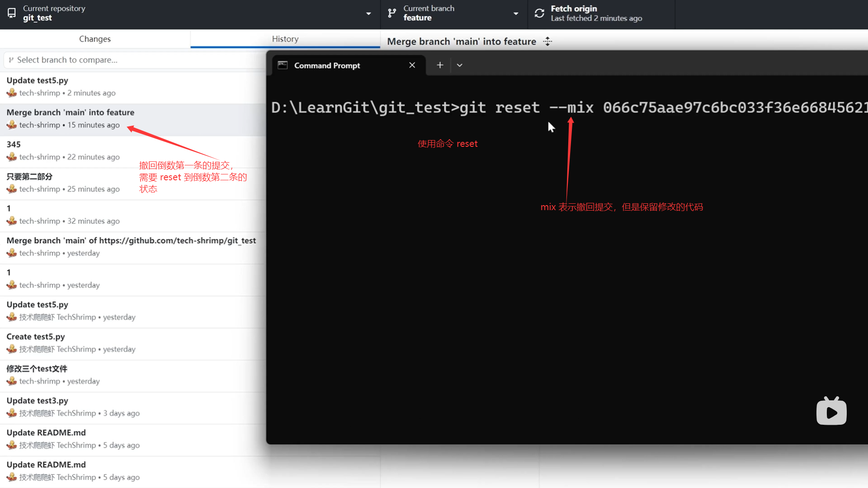Screen dimensions: 868x488
Task: Click the bilibili play logo icon
Action: click(x=831, y=412)
